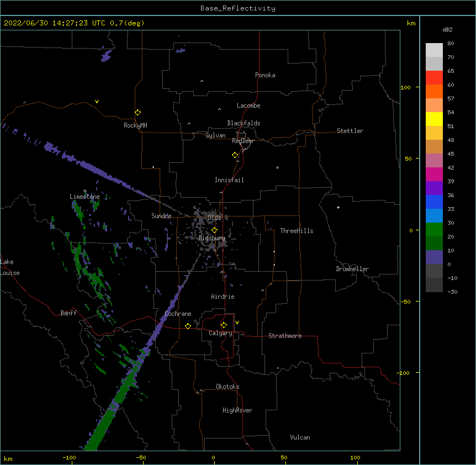Click the Ponoka city label
Viewport: 476px width, 465px height.
pyautogui.click(x=265, y=75)
